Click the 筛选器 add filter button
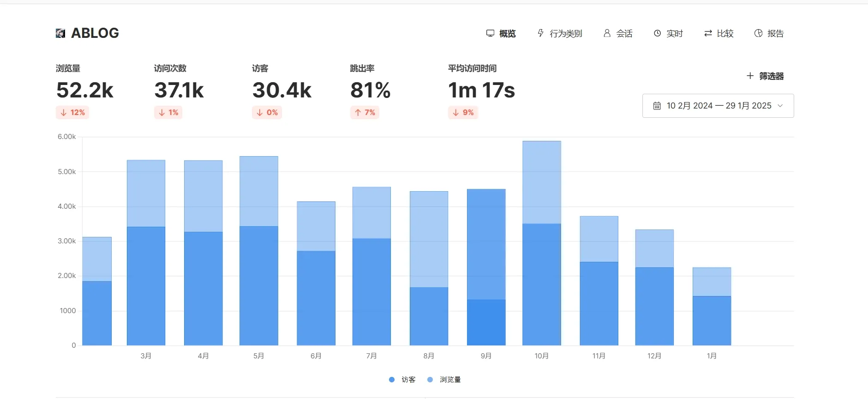Image resolution: width=868 pixels, height=399 pixels. 765,76
